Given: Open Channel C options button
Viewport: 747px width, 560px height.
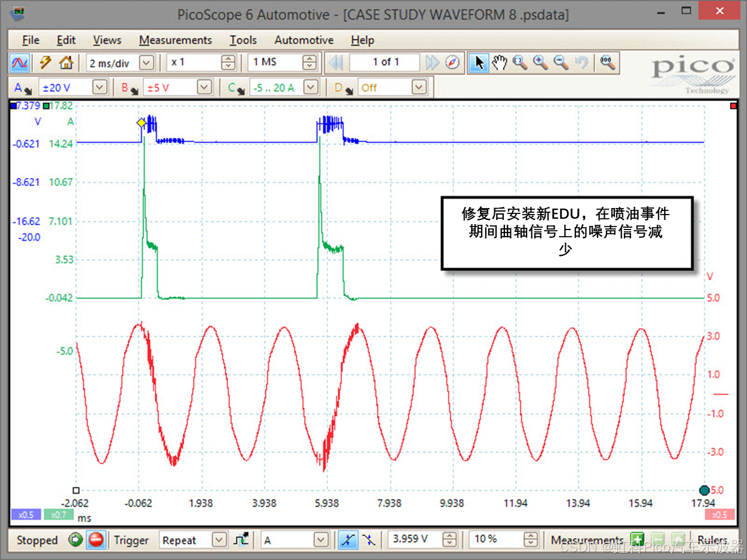Looking at the screenshot, I should 235,88.
